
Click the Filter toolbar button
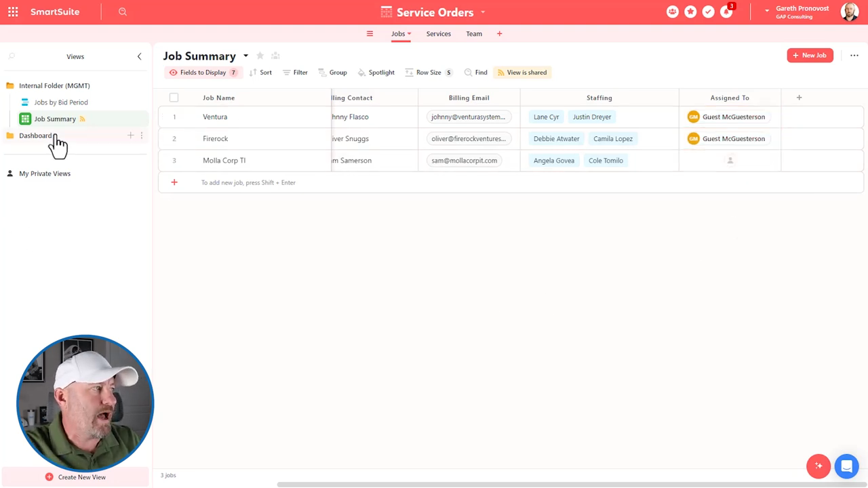click(295, 73)
